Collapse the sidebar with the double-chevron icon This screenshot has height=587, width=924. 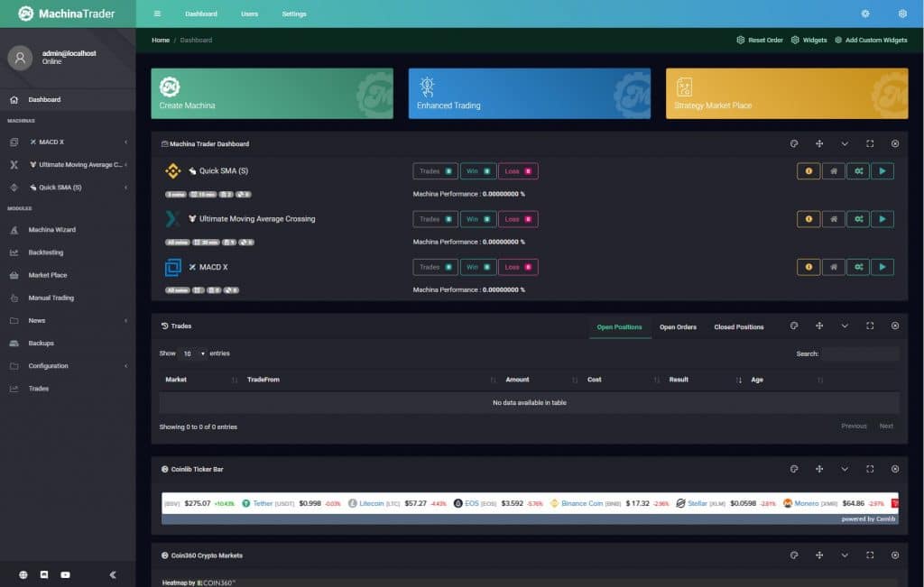113,574
